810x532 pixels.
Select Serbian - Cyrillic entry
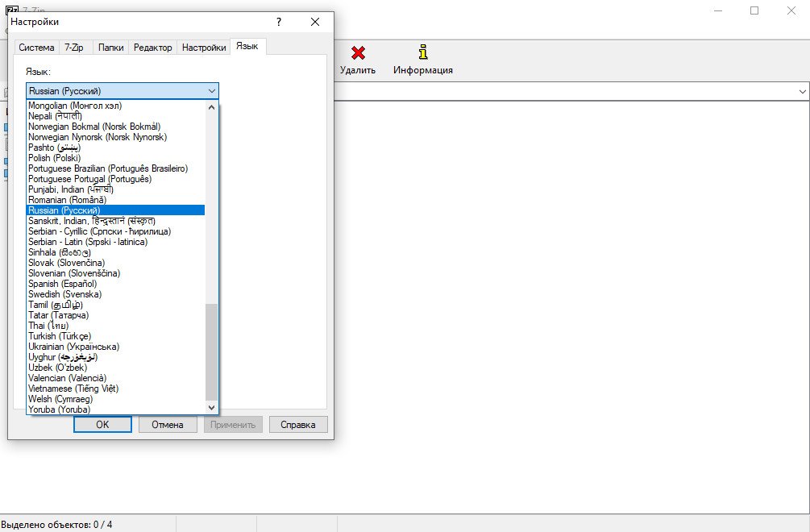coord(116,231)
